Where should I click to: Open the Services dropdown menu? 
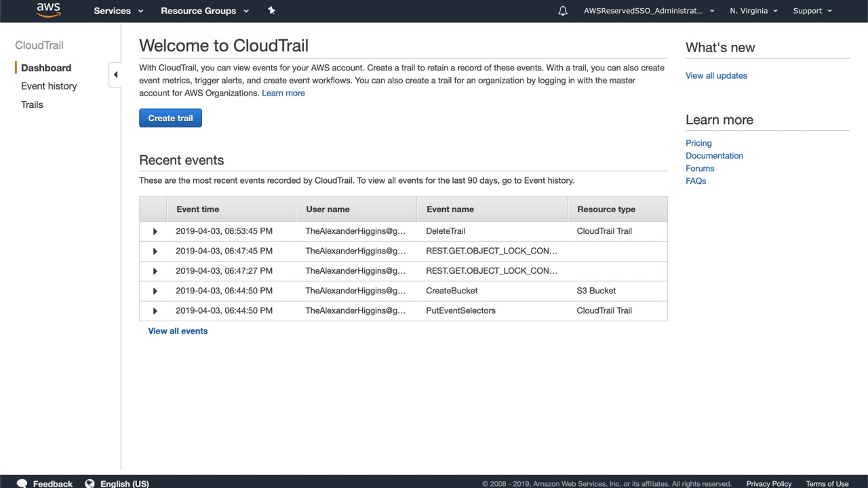(118, 11)
